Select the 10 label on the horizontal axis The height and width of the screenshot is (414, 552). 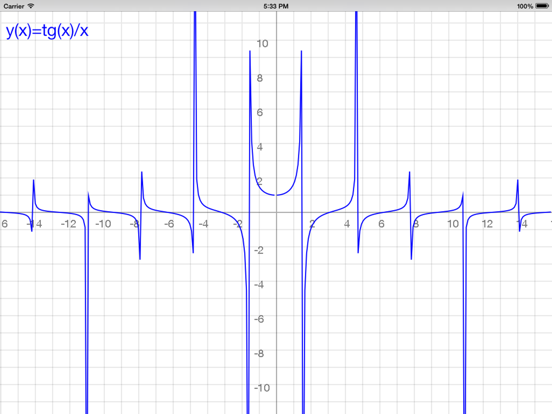[453, 224]
